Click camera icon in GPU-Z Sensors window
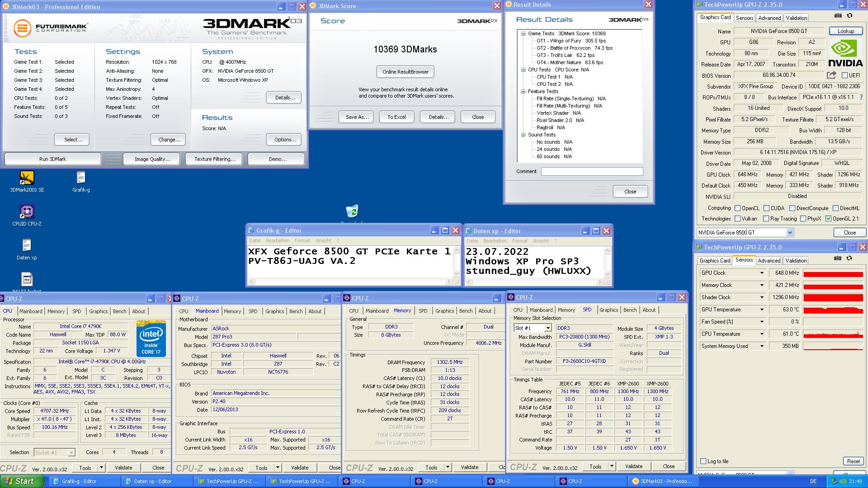Image resolution: width=868 pixels, height=488 pixels. tap(838, 258)
